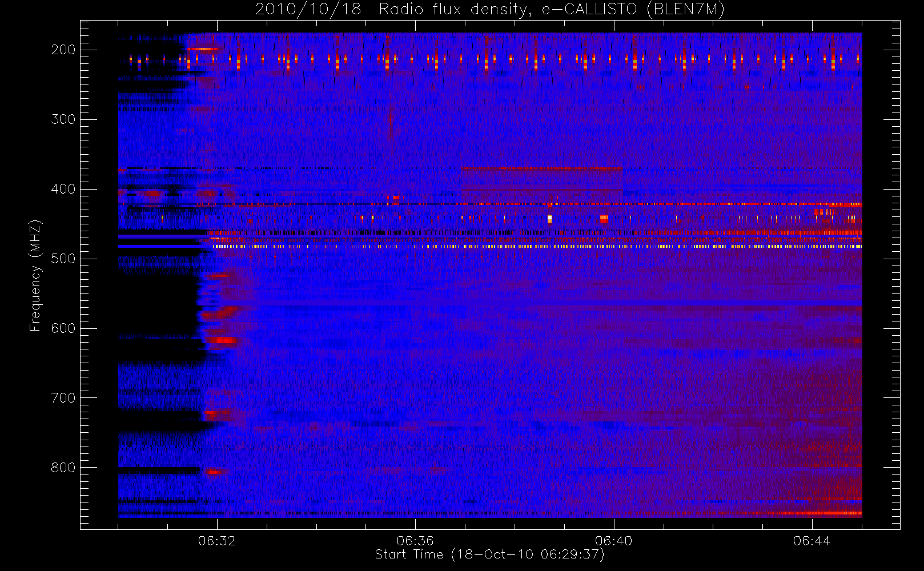
Task: Click the 300 frequency tick label
Action: 63,119
